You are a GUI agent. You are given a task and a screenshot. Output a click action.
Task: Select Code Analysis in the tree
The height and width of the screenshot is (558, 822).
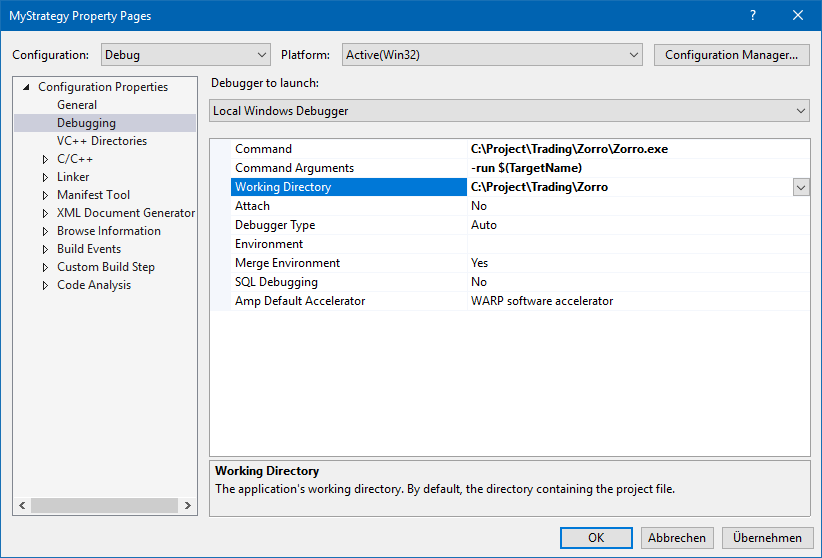(x=94, y=285)
